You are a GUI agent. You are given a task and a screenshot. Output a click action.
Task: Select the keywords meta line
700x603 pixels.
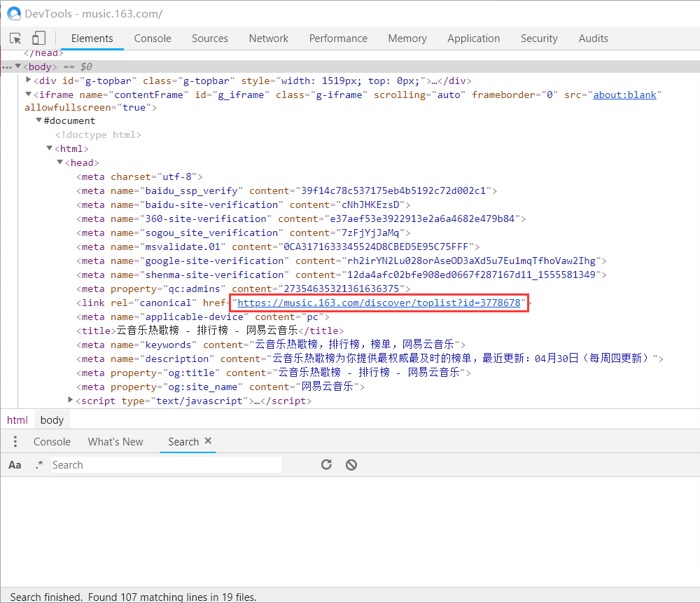coord(270,345)
